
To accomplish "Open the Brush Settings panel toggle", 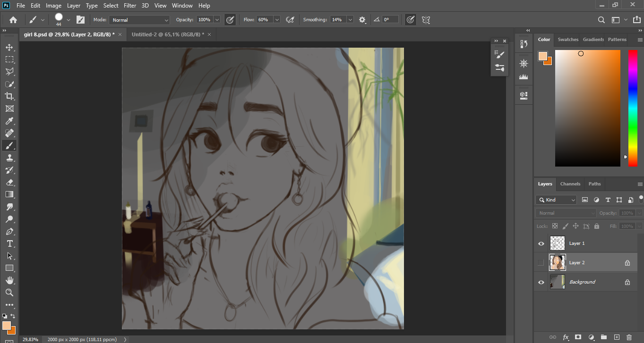I will pyautogui.click(x=80, y=20).
